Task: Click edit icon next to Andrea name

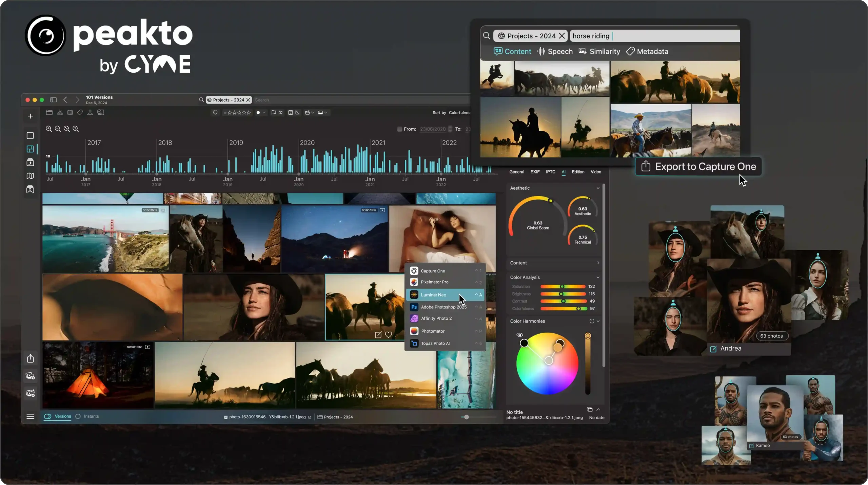Action: pyautogui.click(x=713, y=349)
